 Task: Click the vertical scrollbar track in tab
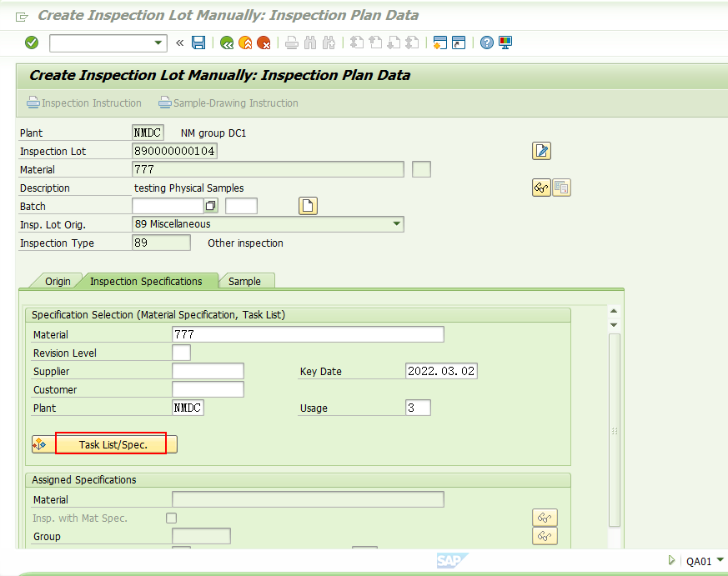coord(615,430)
